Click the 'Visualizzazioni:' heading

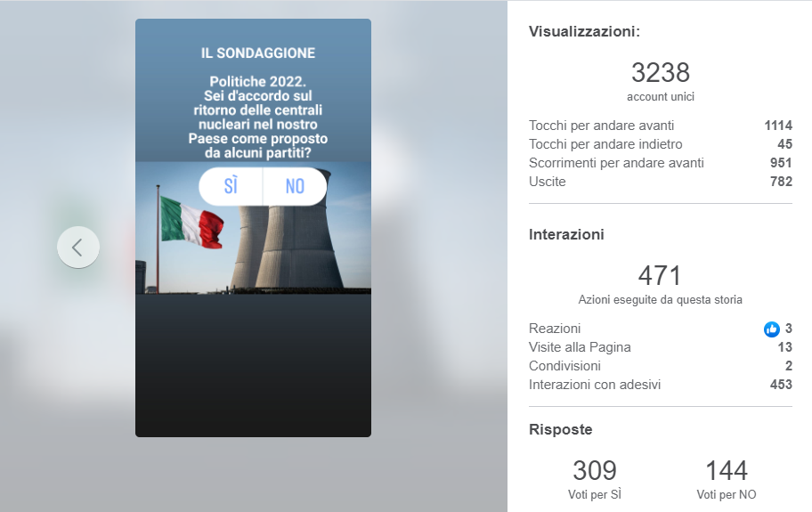point(584,31)
